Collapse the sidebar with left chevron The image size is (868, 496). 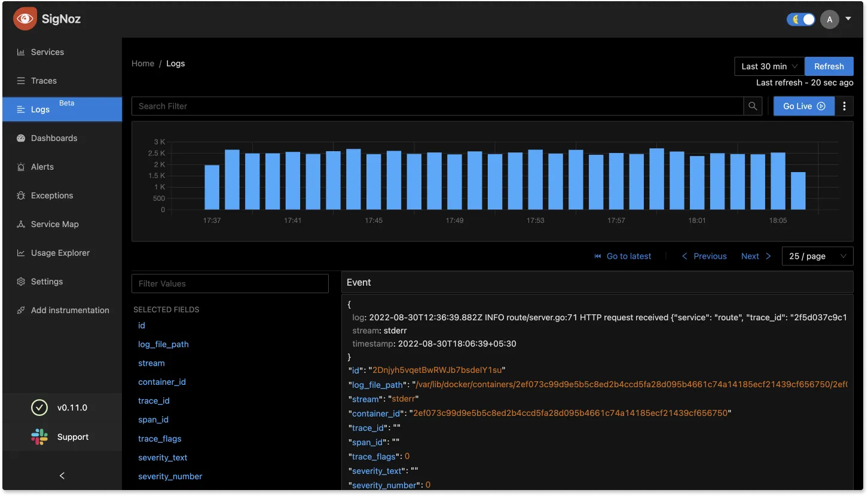point(62,476)
